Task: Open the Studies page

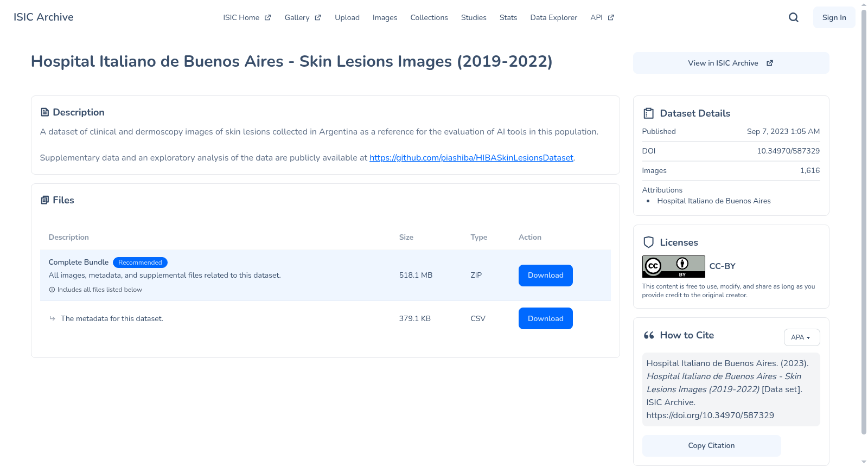Action: point(474,17)
